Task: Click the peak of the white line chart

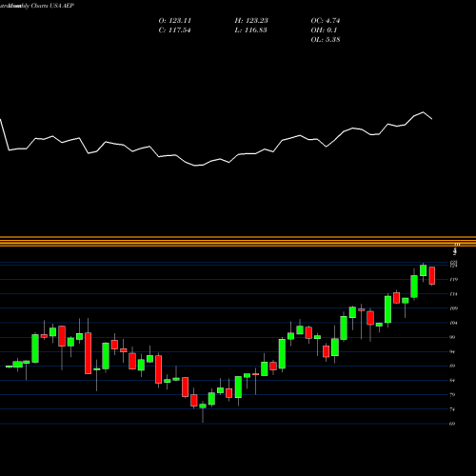Action: [x=423, y=112]
